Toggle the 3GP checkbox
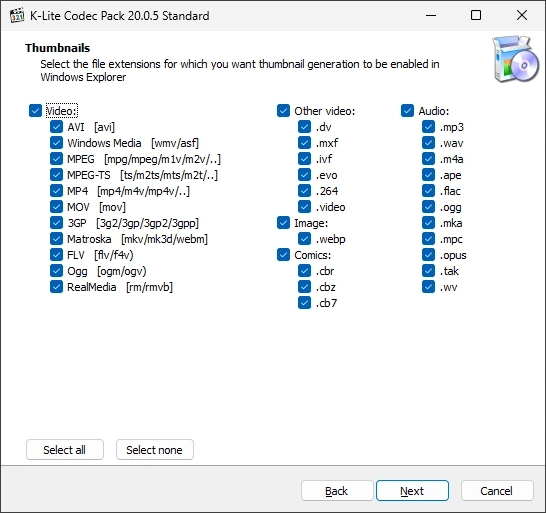This screenshot has width=546, height=513. point(56,223)
